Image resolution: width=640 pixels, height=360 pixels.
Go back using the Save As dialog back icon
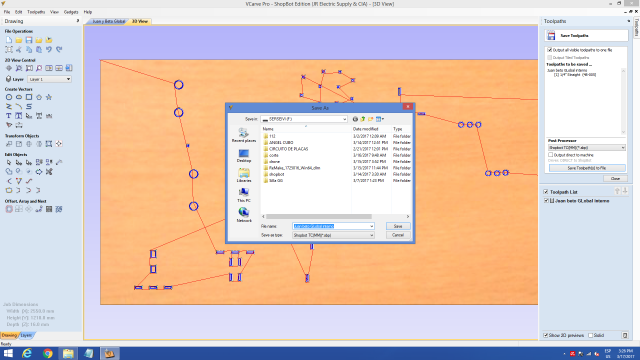point(355,119)
